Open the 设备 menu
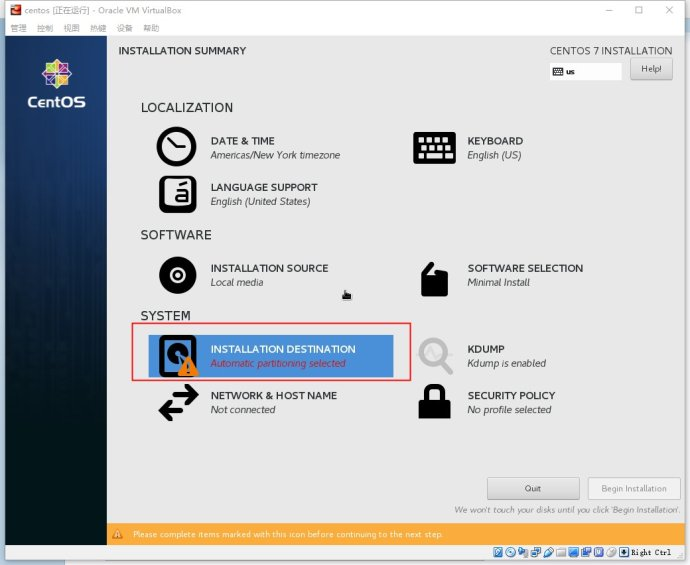The image size is (690, 565). coord(125,28)
